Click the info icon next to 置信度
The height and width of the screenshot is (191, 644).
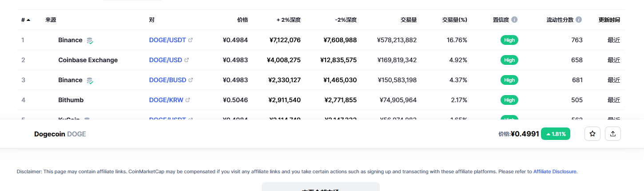coord(514,20)
